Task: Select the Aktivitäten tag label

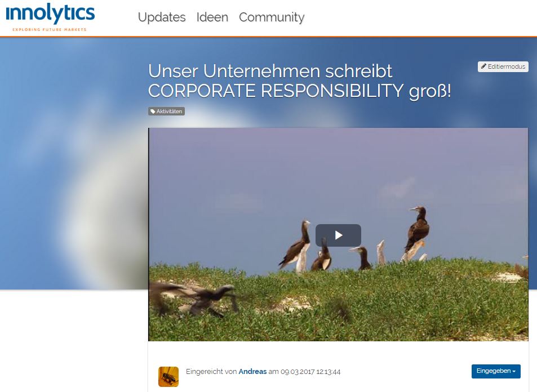Action: (x=166, y=112)
